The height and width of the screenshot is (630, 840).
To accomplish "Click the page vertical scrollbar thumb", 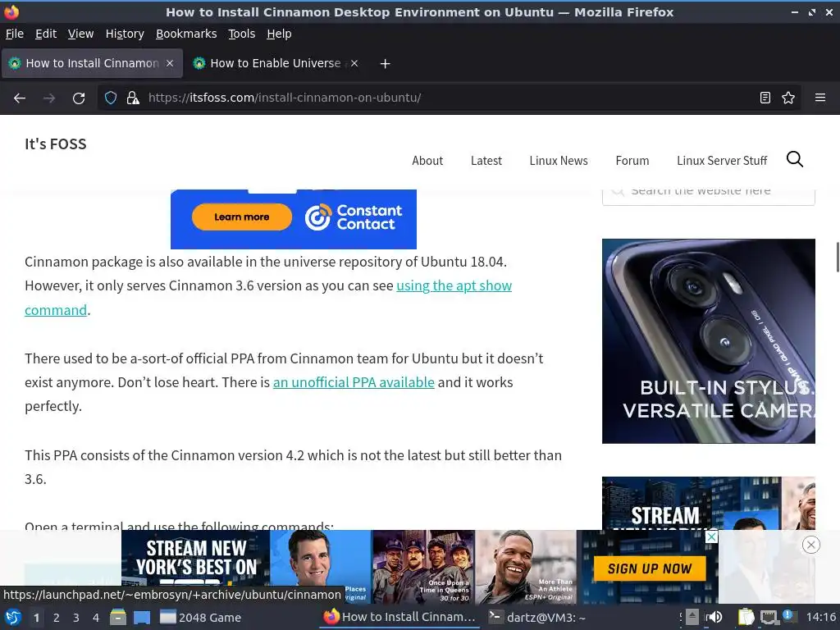I will tap(838, 257).
